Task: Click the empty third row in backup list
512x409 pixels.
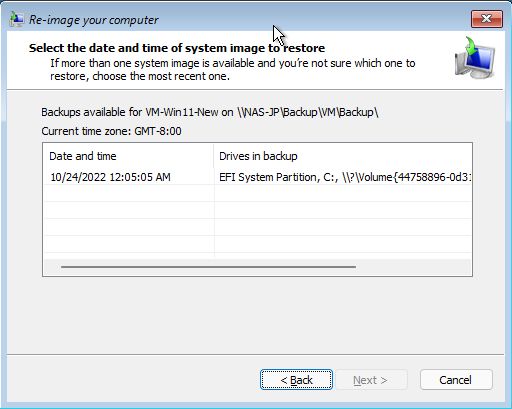Action: pyautogui.click(x=257, y=210)
